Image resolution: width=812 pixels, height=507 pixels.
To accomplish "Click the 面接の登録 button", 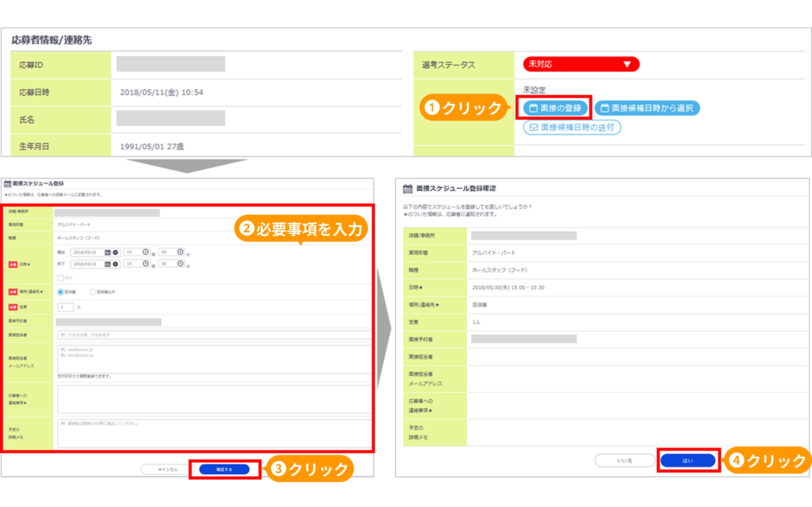I will [555, 108].
